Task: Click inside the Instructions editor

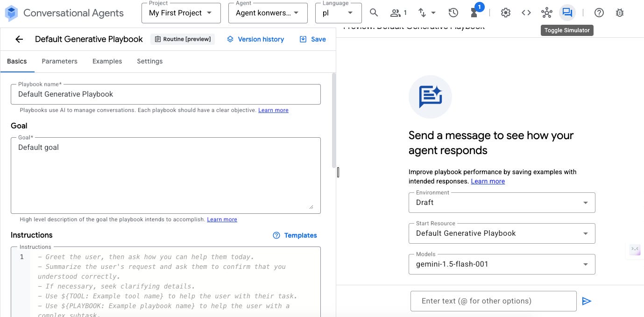Action: (166, 282)
